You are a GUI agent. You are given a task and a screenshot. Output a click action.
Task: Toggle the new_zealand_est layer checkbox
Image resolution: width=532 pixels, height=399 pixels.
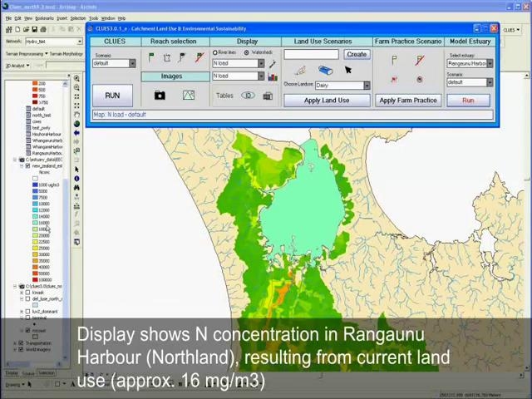click(x=27, y=165)
